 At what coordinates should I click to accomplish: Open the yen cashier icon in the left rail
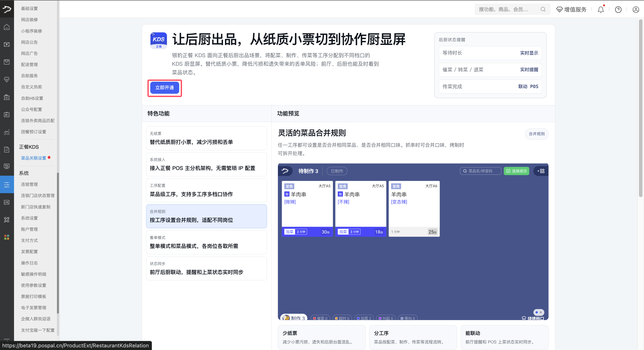[x=7, y=44]
